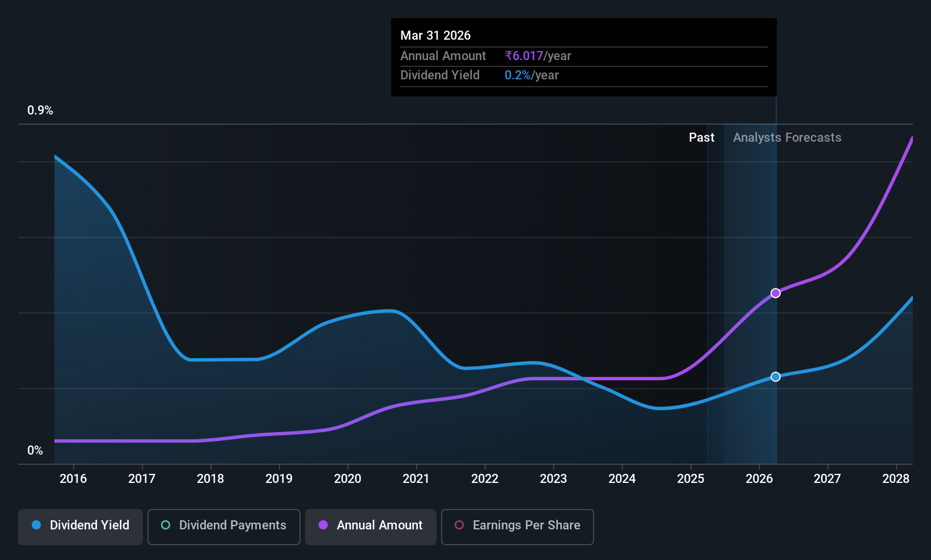Screen dimensions: 931x560
Task: Click the purple Annual Amount data point marker
Action: pyautogui.click(x=776, y=293)
